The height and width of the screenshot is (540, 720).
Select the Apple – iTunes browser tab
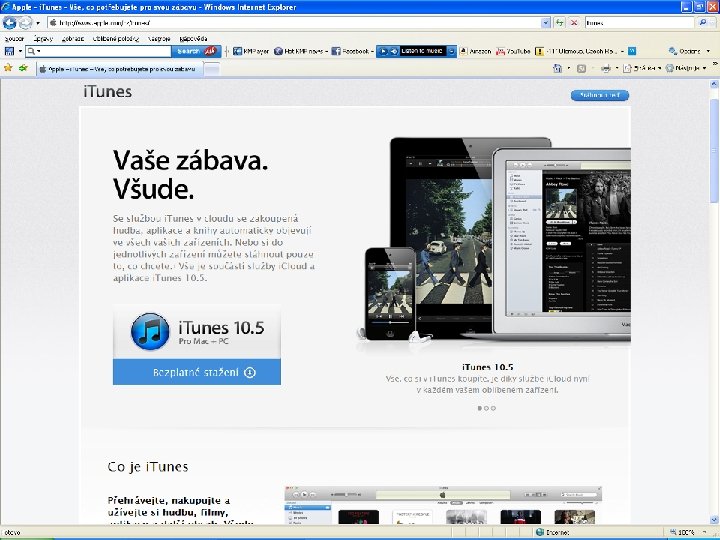tap(119, 69)
